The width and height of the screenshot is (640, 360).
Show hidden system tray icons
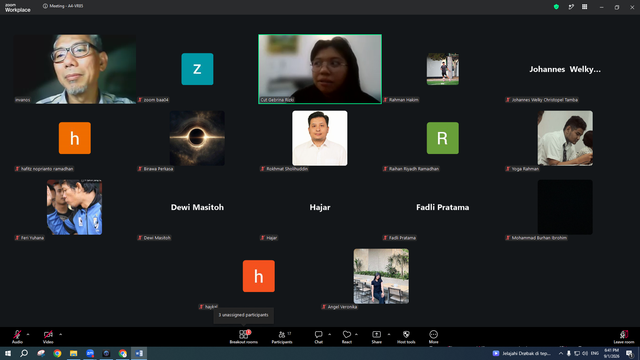[561, 353]
